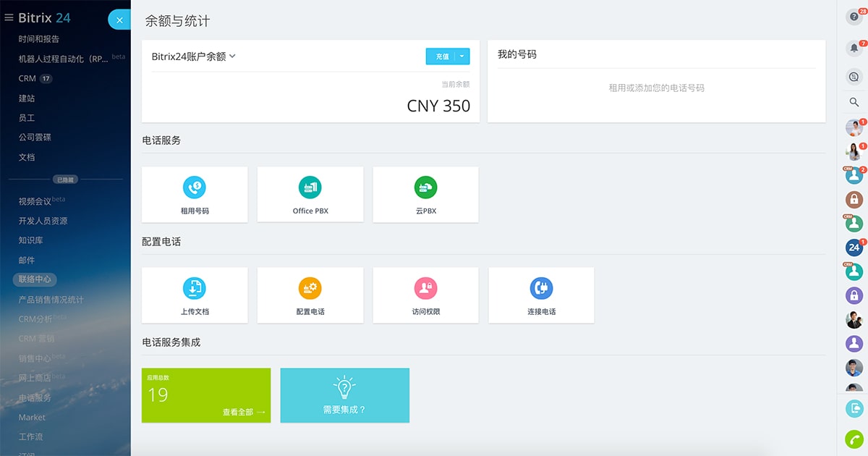This screenshot has height=456, width=868.
Task: Click the green phone call button
Action: click(x=854, y=439)
